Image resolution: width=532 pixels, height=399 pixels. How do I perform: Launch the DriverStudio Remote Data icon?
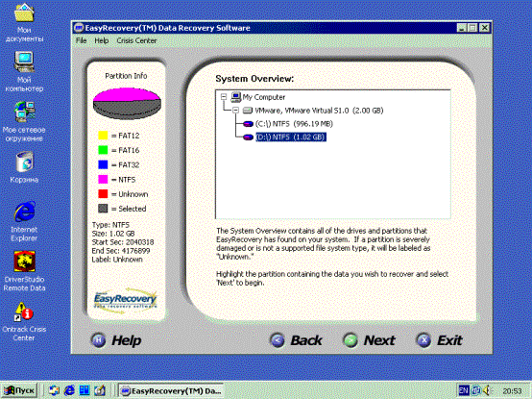tap(24, 262)
